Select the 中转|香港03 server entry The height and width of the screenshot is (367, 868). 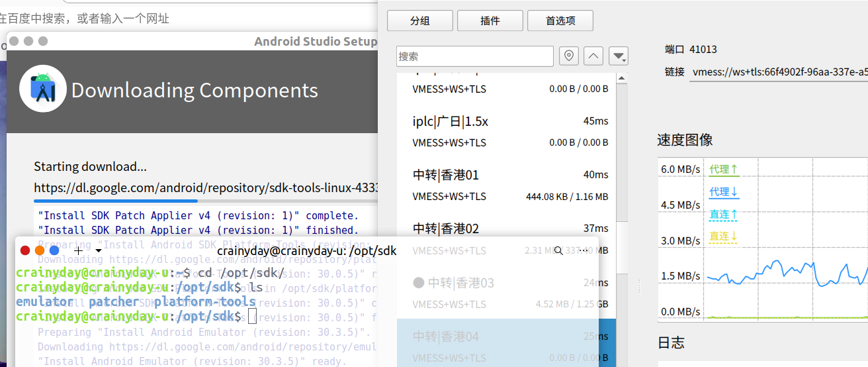coord(506,292)
